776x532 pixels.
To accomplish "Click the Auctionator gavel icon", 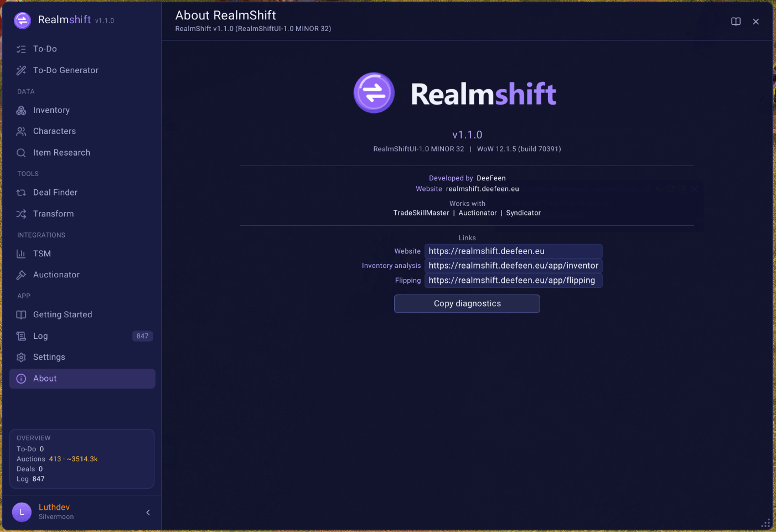I will [21, 275].
